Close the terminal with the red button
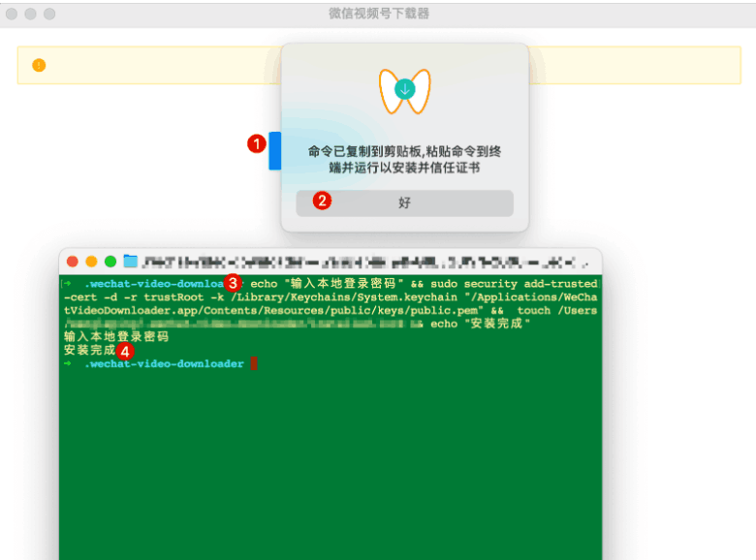 point(73,262)
